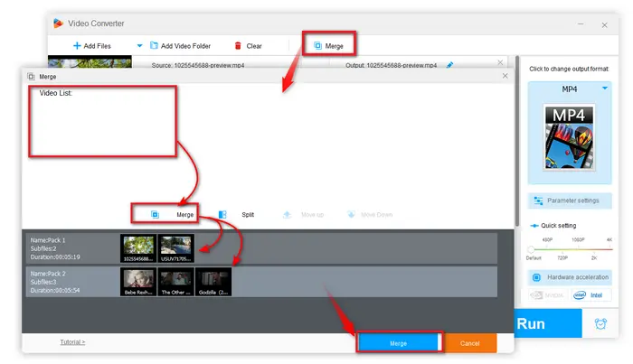Image resolution: width=633 pixels, height=364 pixels.
Task: Click Add Files in the main toolbar
Action: [x=91, y=46]
